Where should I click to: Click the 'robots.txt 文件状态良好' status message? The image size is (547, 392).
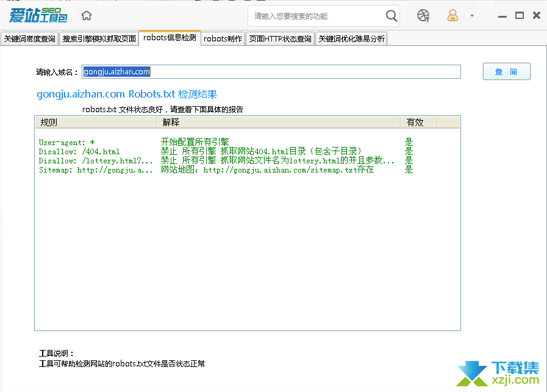pyautogui.click(x=163, y=110)
